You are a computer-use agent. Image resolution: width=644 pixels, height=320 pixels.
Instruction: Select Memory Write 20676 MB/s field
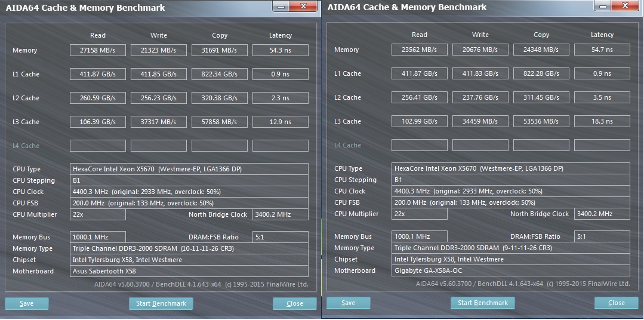tap(480, 50)
